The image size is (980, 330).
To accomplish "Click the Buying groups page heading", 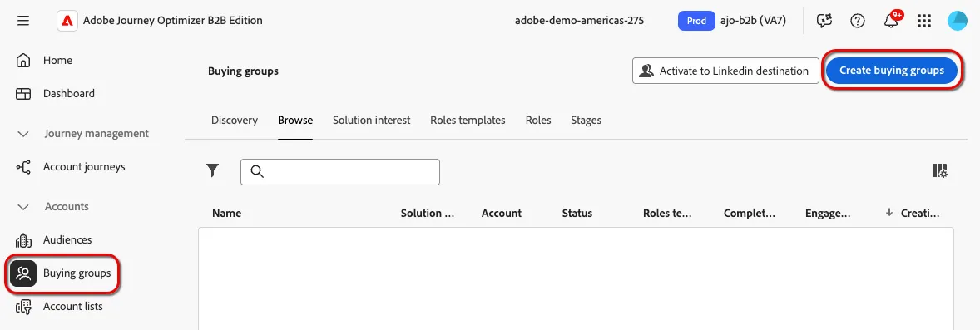I will point(243,71).
